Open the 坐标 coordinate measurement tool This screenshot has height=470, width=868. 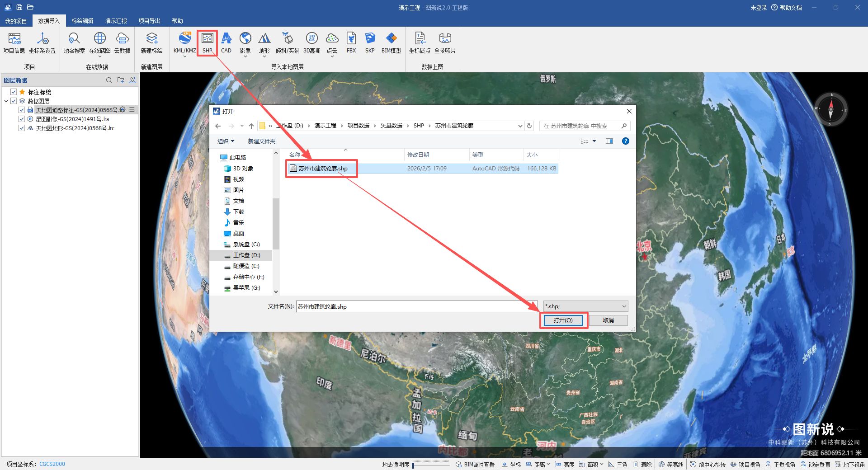coord(511,465)
